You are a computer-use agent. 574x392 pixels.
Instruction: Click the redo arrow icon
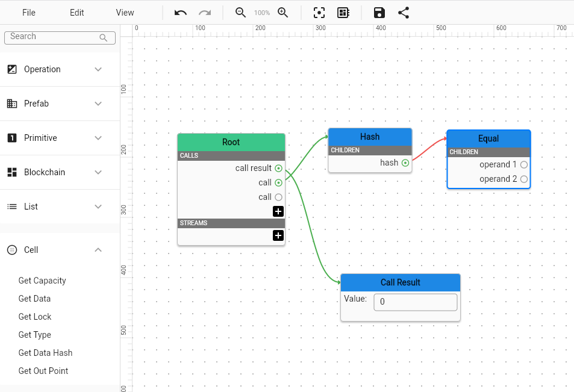[205, 13]
